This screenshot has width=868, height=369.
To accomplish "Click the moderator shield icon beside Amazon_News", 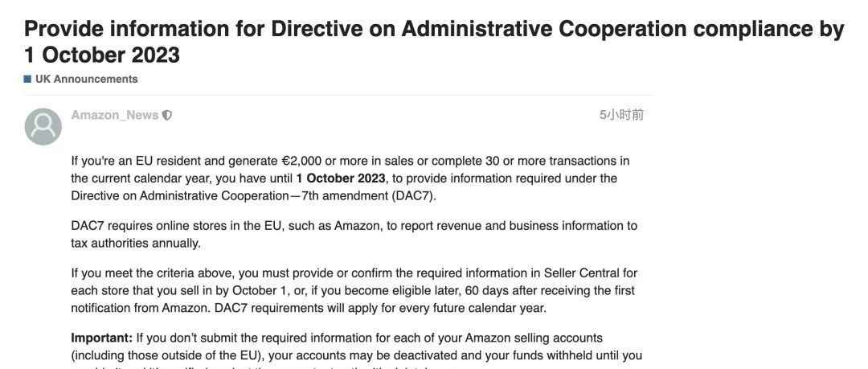I will pos(166,115).
